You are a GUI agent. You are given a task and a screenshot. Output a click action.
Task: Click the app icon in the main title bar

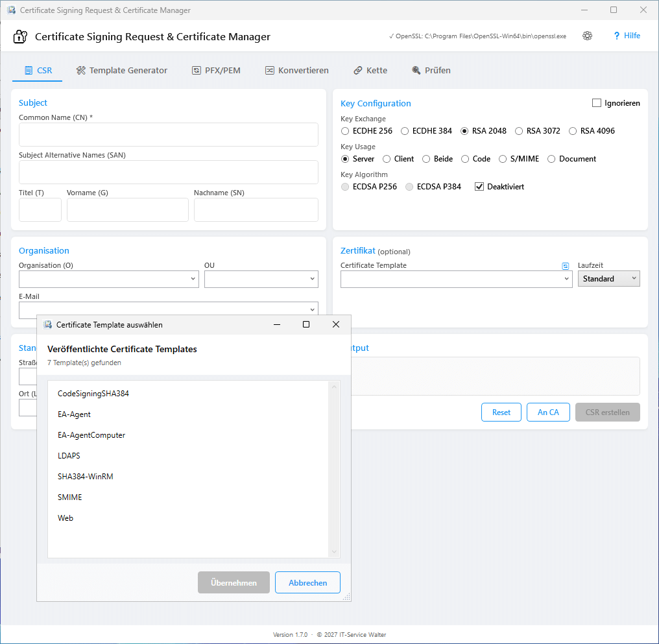11,10
